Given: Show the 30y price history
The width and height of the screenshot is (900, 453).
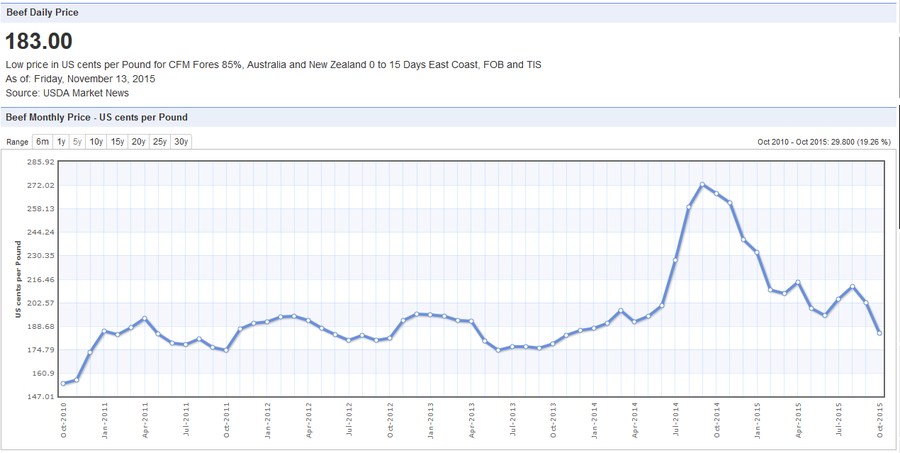Looking at the screenshot, I should (180, 142).
